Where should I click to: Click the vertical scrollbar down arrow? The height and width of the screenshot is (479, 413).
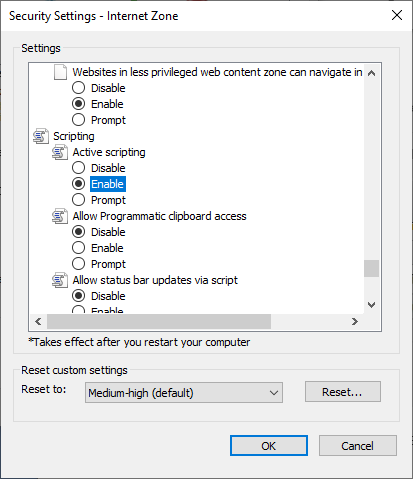pyautogui.click(x=371, y=305)
